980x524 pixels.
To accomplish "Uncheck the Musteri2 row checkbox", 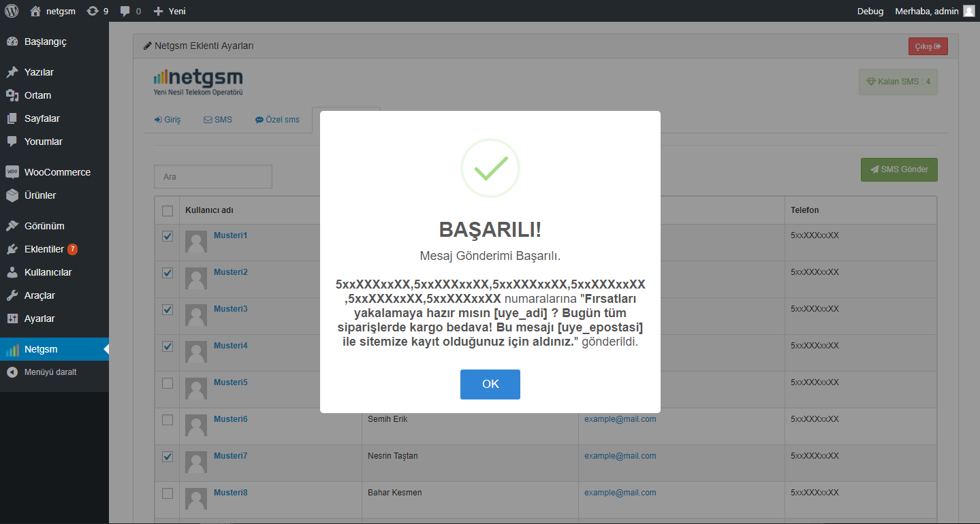I will click(x=168, y=273).
